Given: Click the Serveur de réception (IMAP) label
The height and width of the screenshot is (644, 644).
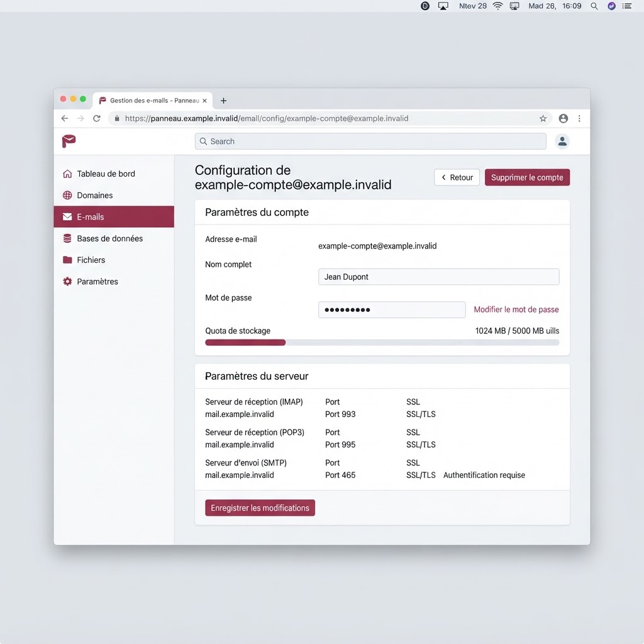Looking at the screenshot, I should pos(254,402).
